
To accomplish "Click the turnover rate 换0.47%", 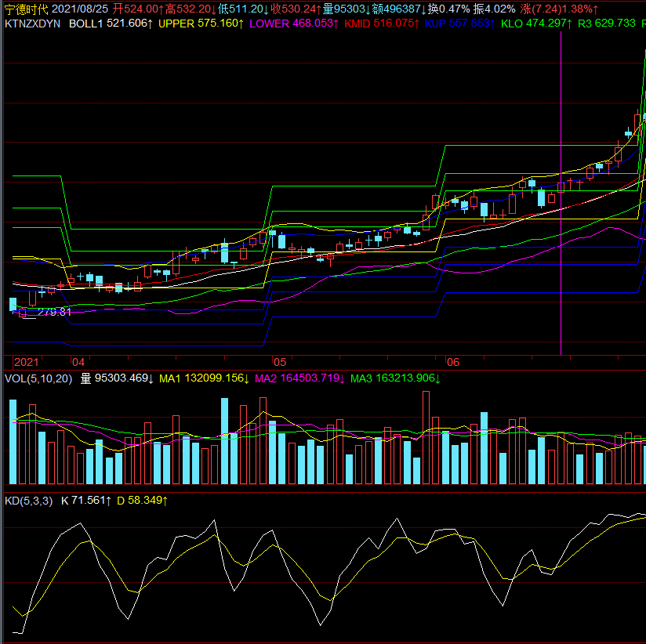I will pyautogui.click(x=448, y=9).
